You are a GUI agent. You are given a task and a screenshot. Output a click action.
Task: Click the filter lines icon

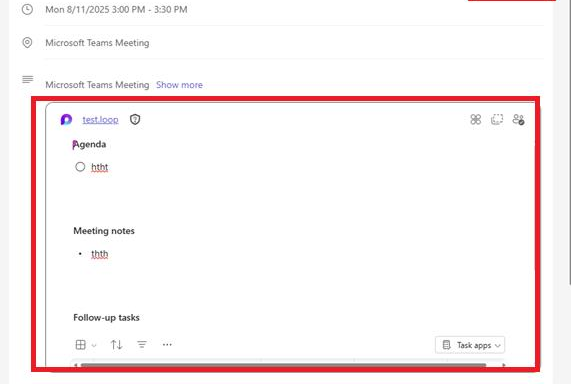(142, 345)
